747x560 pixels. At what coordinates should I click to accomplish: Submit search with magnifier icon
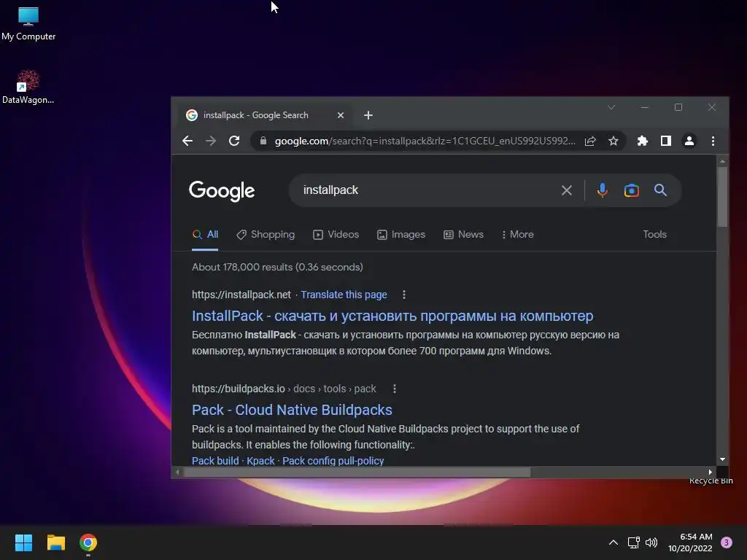[x=659, y=190]
